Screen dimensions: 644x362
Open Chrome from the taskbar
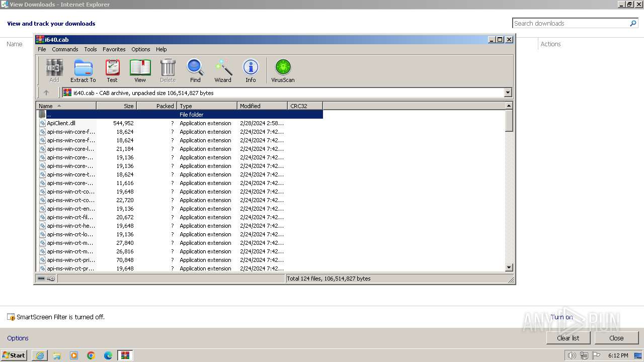pos(91,355)
